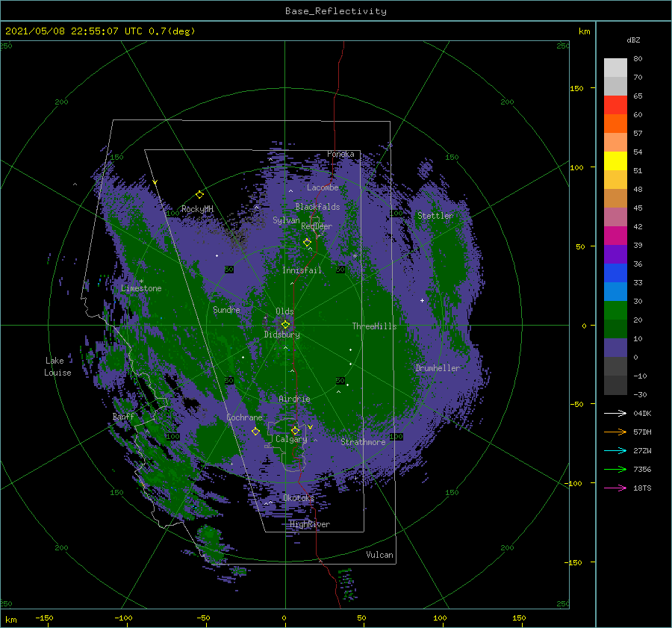This screenshot has width=672, height=628.
Task: Click the Cochrane label on map
Action: [244, 417]
